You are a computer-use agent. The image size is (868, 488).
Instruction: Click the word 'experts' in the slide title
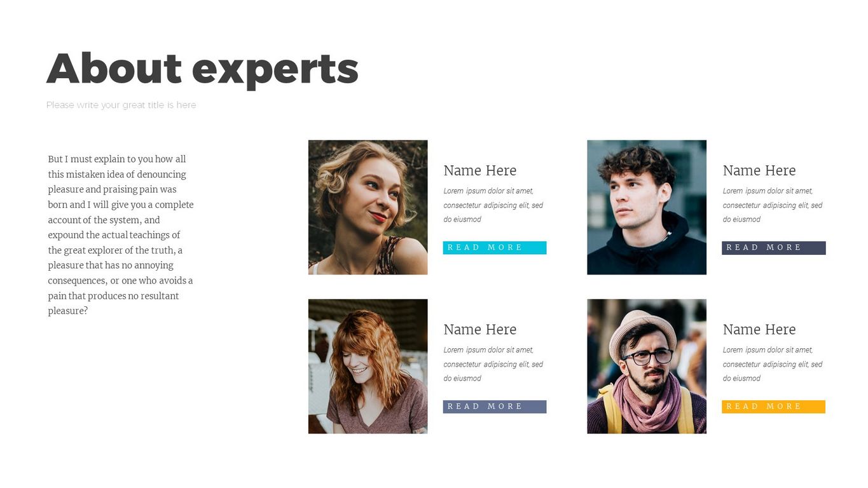pos(275,70)
